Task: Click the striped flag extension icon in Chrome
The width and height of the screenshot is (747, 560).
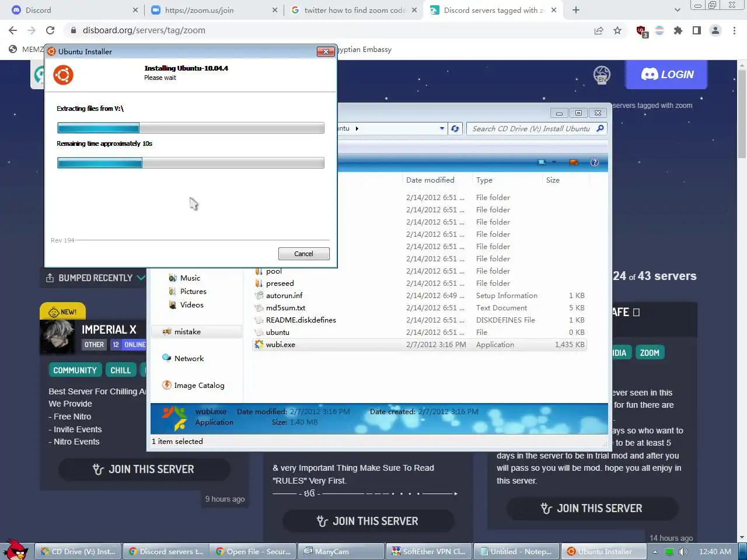Action: [659, 30]
